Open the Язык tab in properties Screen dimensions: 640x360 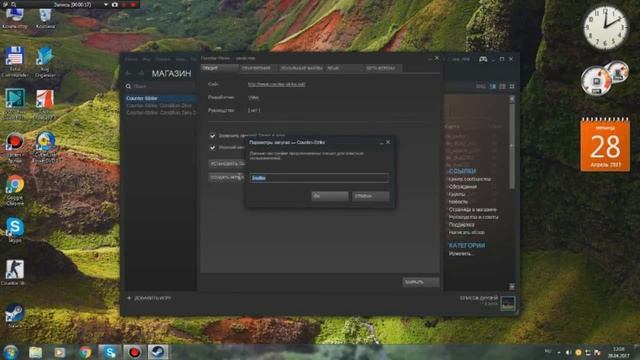[344, 68]
